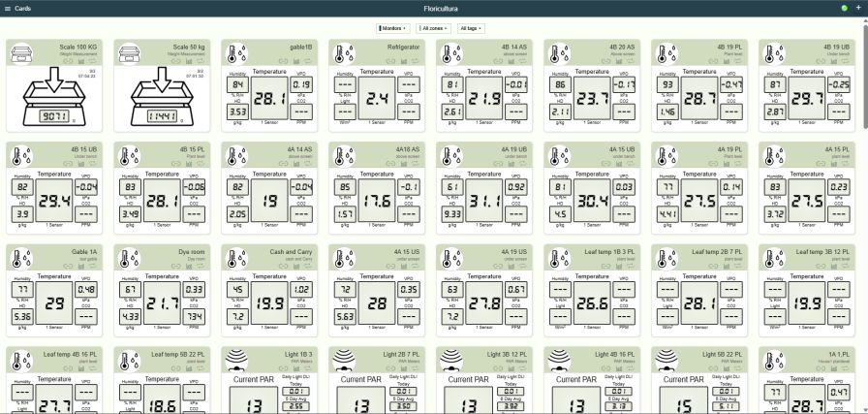Click the sensor icon on Leaf temp 4B 16 PL
This screenshot has height=414, width=868.
coord(21,361)
